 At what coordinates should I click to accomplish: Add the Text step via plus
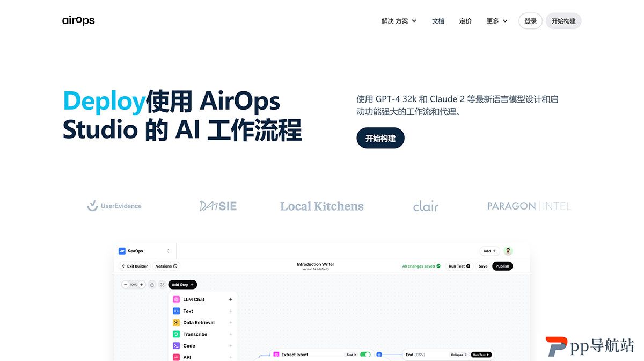coord(231,311)
